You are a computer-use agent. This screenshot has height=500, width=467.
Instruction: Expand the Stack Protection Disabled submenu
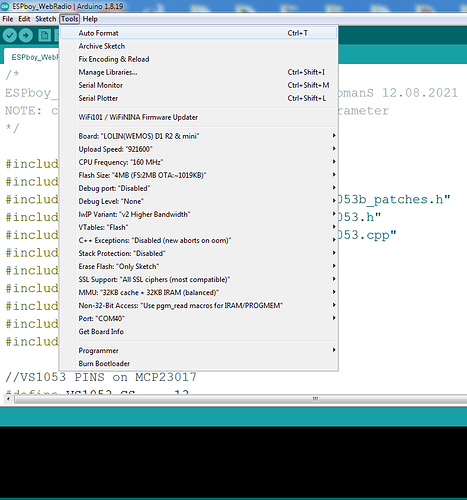coord(199,253)
